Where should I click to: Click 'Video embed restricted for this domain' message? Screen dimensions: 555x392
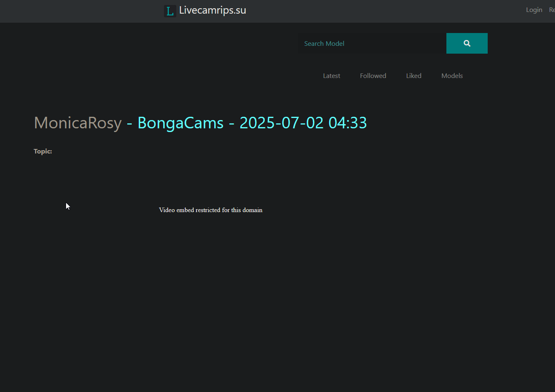click(x=211, y=210)
